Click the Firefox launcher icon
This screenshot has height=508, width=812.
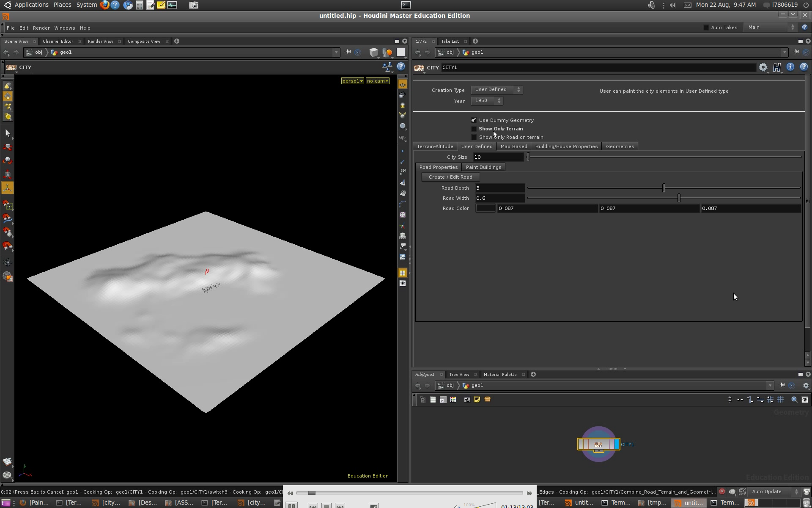click(x=105, y=5)
